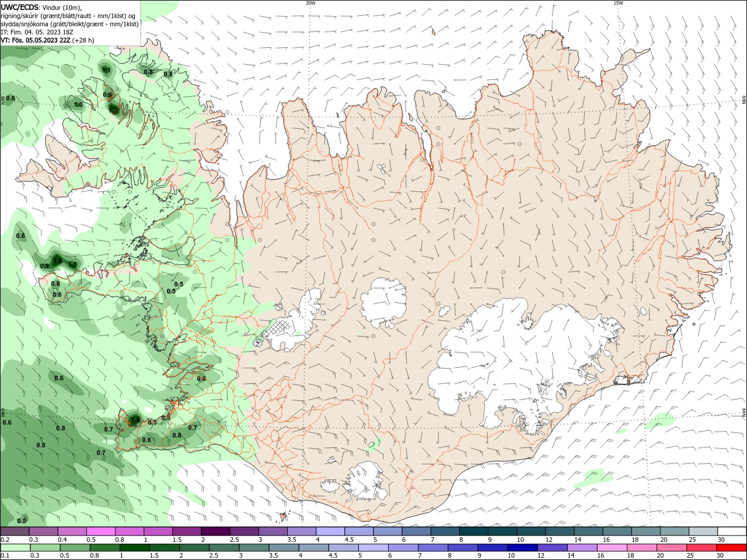This screenshot has height=560, width=747.
Task: Click the 1.4 rainfall value near Reykjanes
Action: tap(135, 419)
